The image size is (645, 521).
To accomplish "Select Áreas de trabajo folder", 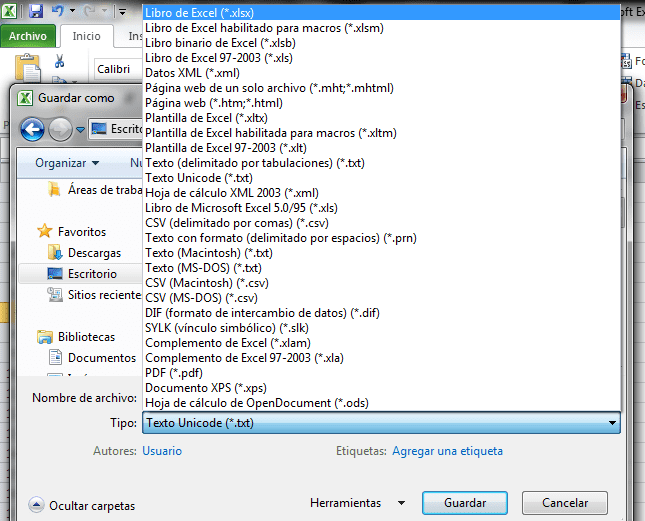I will click(x=95, y=190).
